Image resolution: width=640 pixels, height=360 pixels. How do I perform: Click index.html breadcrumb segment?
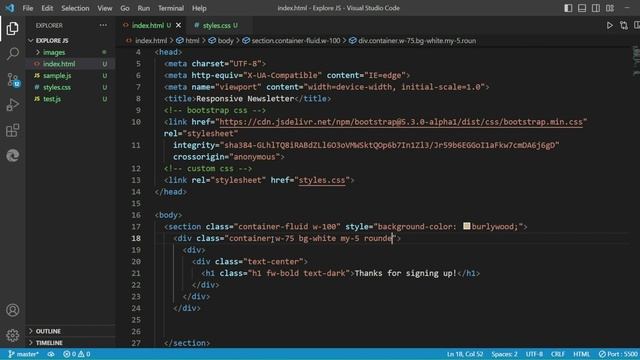(x=147, y=40)
